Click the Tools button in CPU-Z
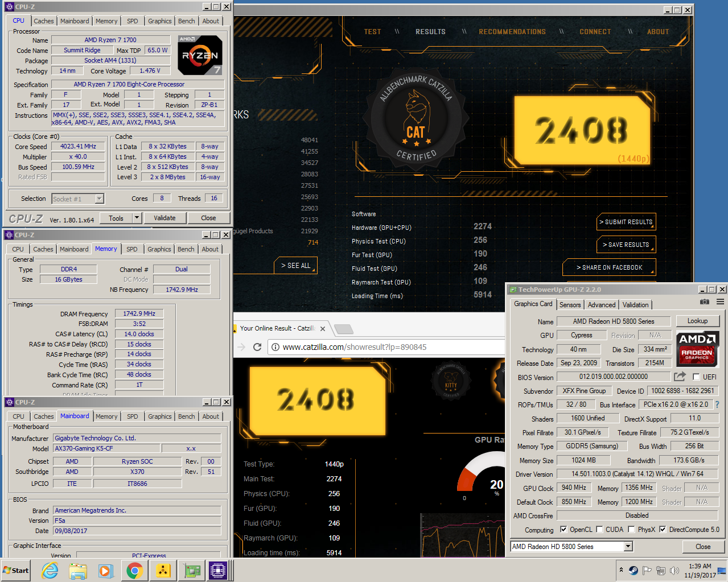This screenshot has width=728, height=582. click(116, 218)
